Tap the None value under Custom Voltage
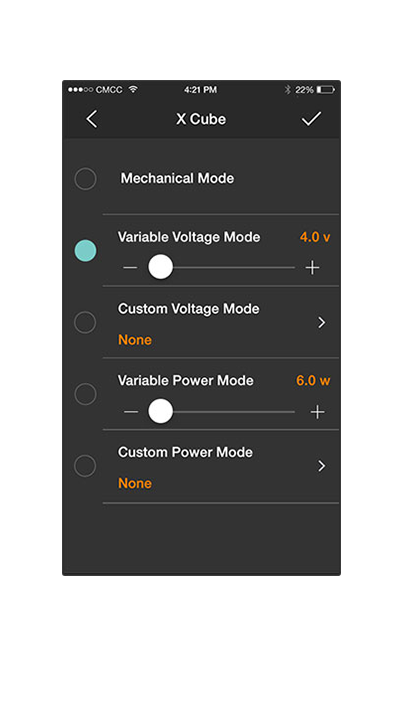Screen dimensions: 410x720 135,340
